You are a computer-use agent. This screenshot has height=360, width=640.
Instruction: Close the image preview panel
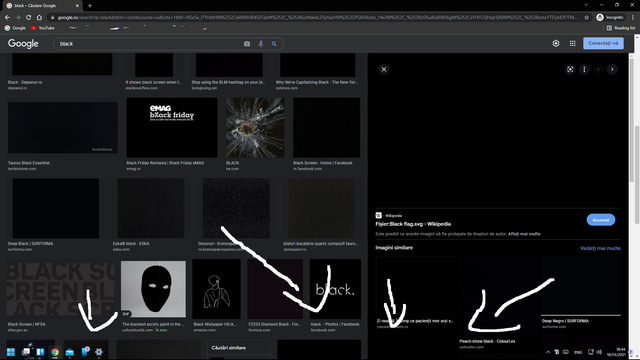click(384, 69)
